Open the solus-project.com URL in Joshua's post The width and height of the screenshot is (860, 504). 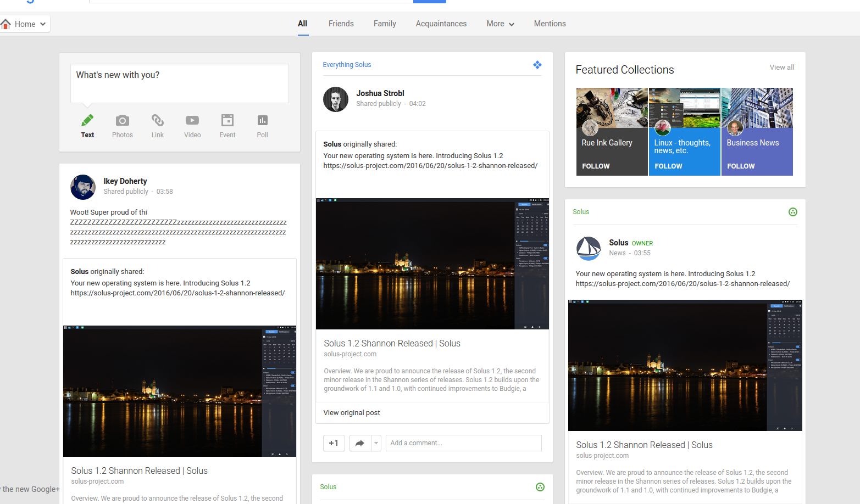click(430, 166)
